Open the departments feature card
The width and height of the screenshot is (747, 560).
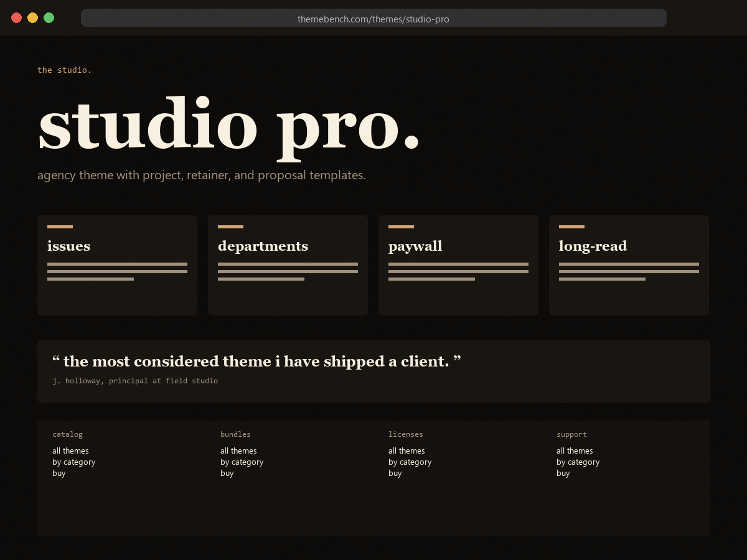[x=288, y=266]
